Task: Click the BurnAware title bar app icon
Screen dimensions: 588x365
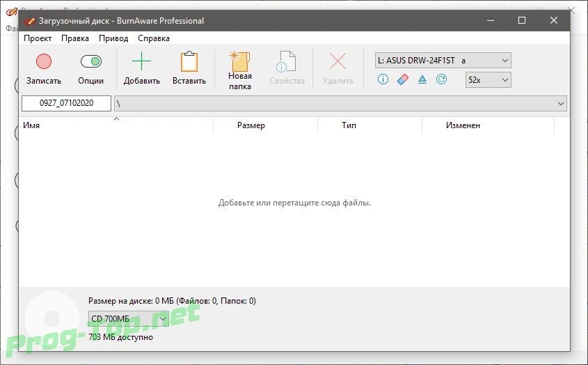Action: 29,21
